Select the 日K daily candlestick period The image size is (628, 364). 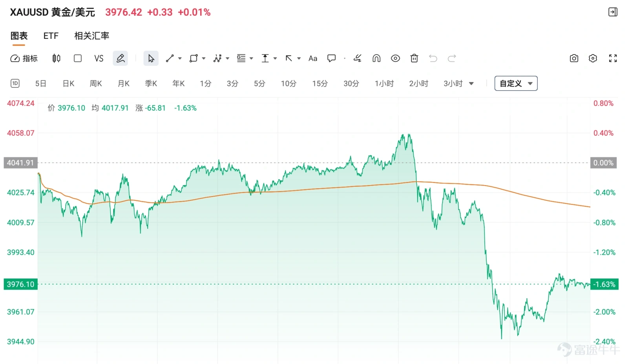tap(68, 84)
